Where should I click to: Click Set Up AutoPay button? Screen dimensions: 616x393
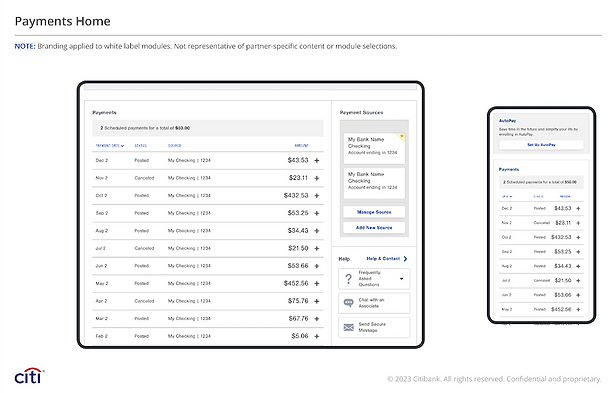click(541, 145)
